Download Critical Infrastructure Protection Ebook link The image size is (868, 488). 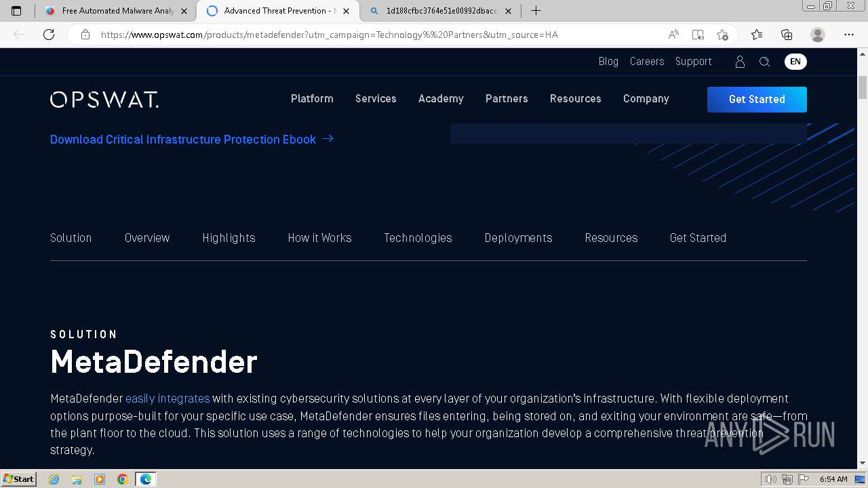(x=192, y=140)
